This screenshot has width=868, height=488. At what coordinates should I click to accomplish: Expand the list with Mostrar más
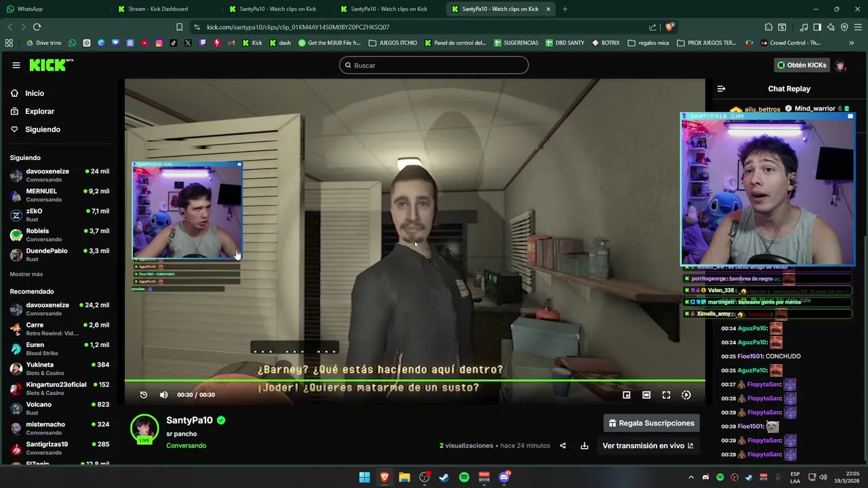(x=26, y=274)
